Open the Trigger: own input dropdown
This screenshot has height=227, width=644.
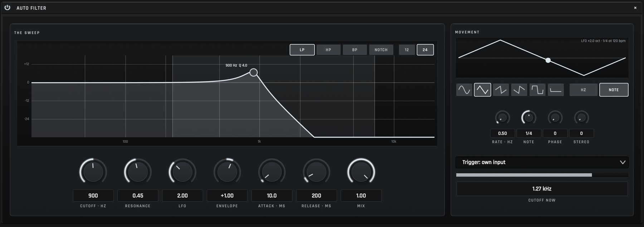[542, 162]
